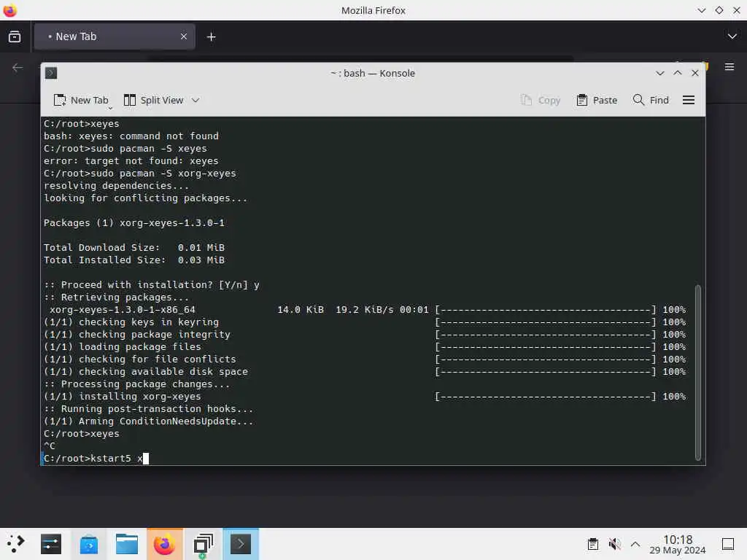Click 'Arming ConditionNeedsUpdate' line
747x560 pixels.
(149, 421)
